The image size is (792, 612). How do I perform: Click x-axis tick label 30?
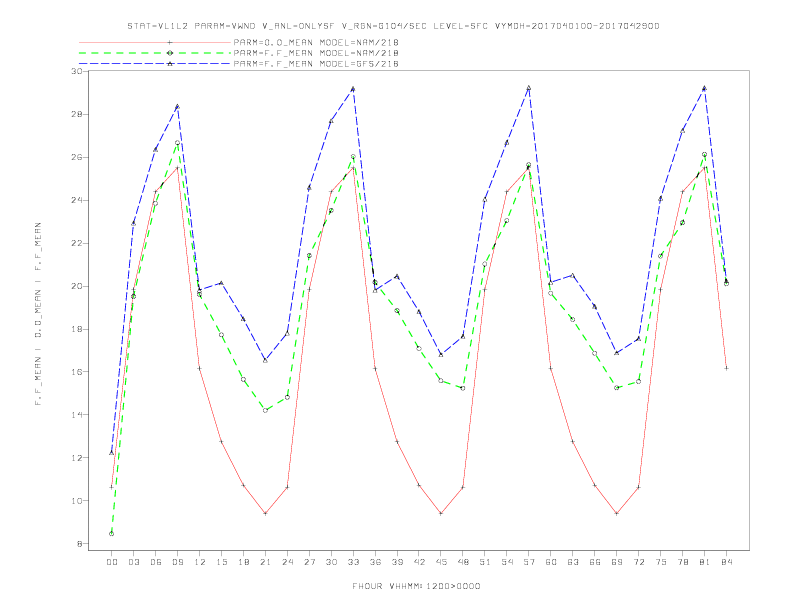[x=331, y=562]
